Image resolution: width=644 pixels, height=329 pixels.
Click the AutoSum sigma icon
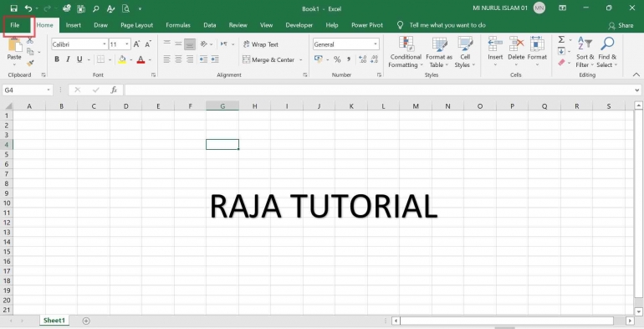pos(561,39)
